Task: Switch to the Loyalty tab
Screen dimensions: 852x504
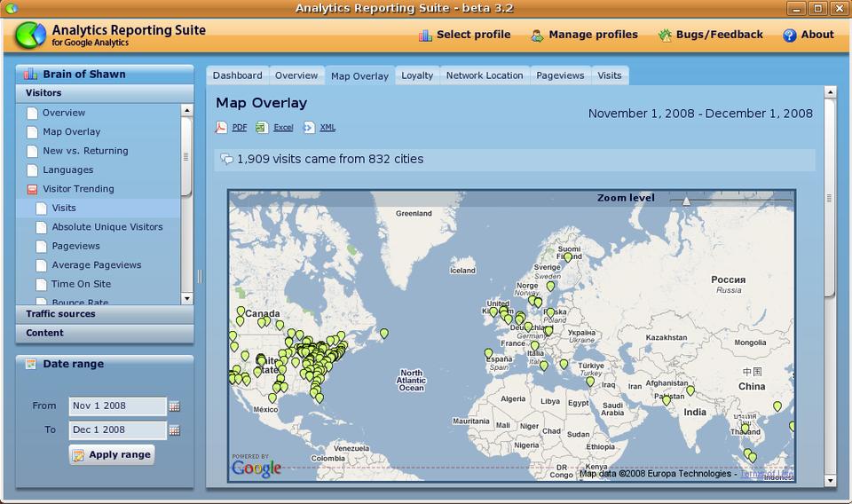Action: 417,75
